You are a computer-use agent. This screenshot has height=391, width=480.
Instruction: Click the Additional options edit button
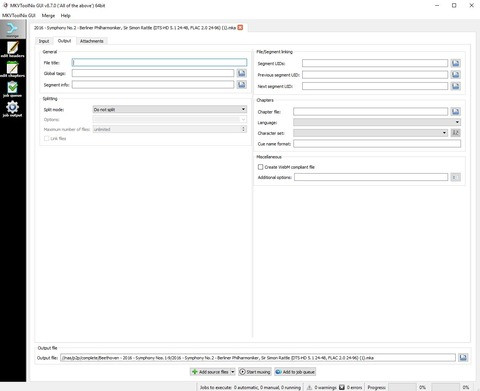456,177
